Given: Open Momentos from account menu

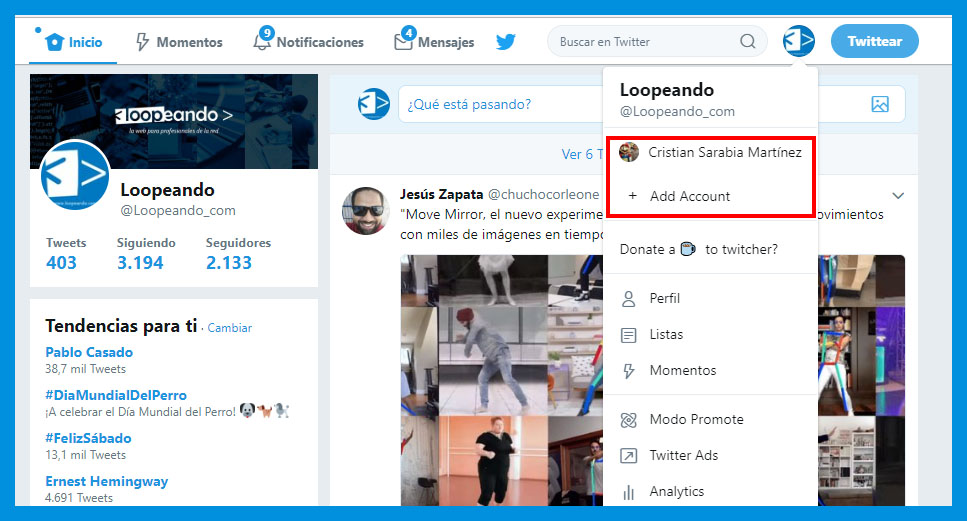Looking at the screenshot, I should [710, 371].
